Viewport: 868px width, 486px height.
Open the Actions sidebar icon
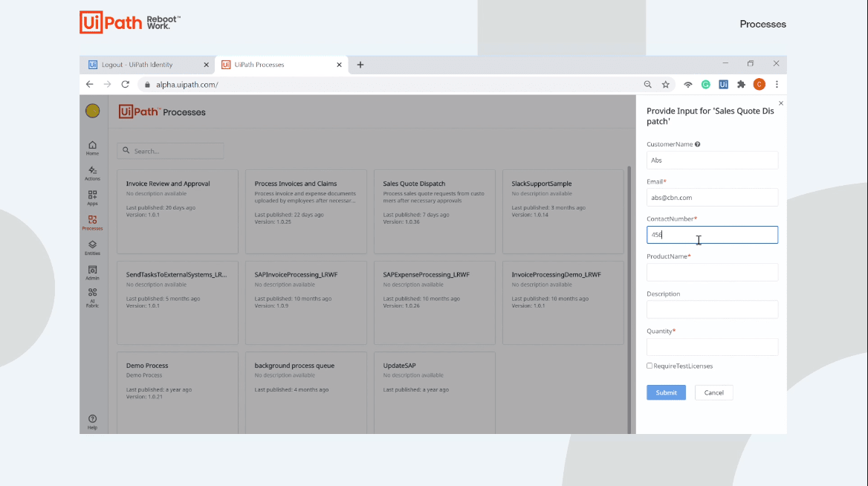(92, 173)
